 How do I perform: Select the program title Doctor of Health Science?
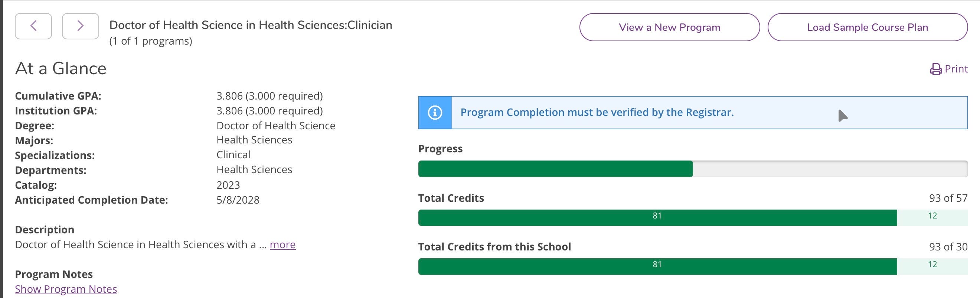click(x=251, y=25)
